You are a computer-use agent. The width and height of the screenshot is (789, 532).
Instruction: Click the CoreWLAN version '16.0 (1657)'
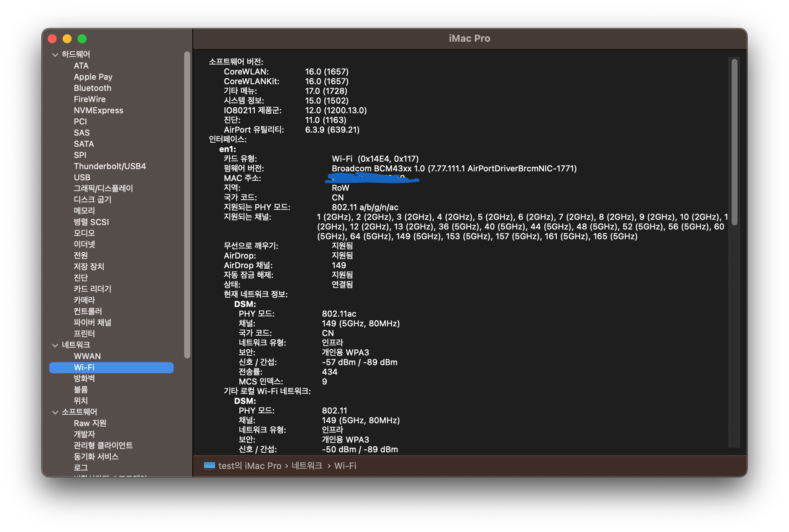point(327,72)
